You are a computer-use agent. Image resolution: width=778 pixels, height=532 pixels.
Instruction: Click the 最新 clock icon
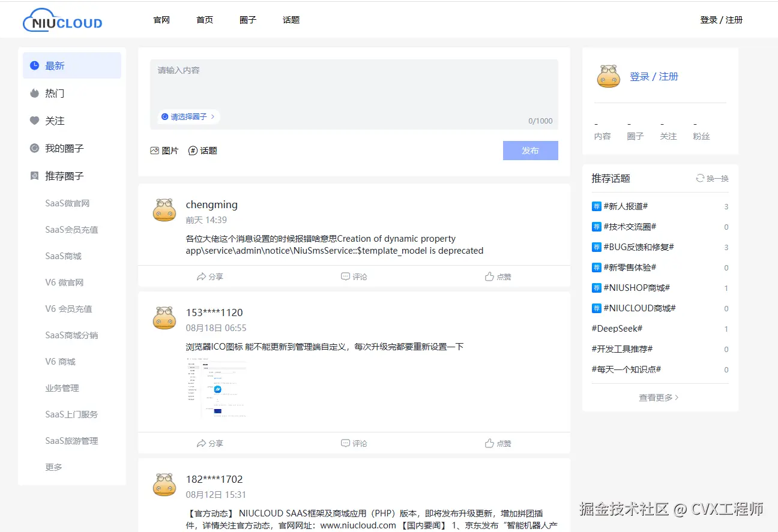click(34, 65)
